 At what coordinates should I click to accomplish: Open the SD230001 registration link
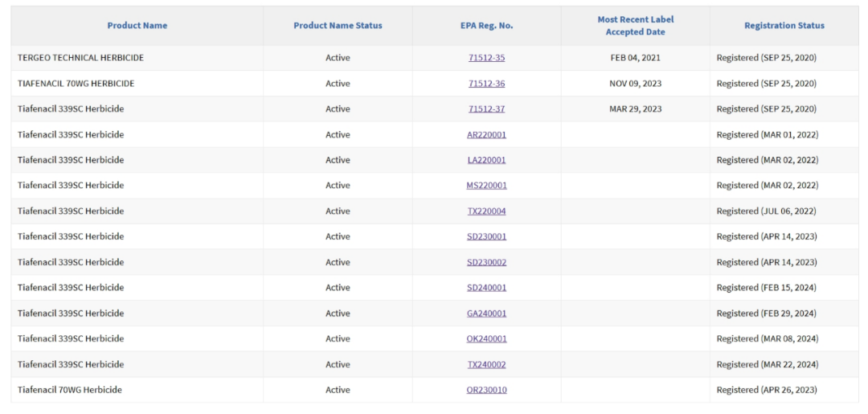coord(486,237)
